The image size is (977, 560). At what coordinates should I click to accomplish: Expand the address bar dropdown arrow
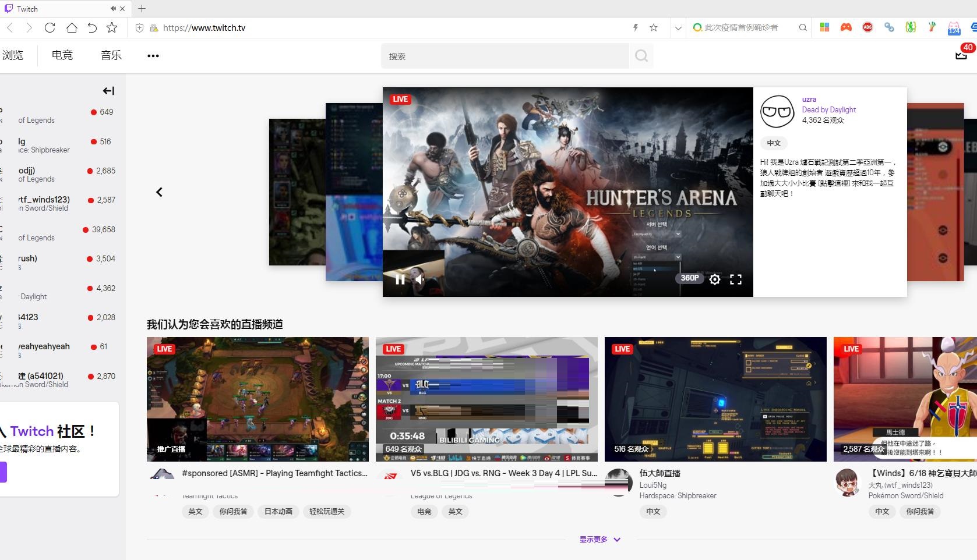(678, 27)
